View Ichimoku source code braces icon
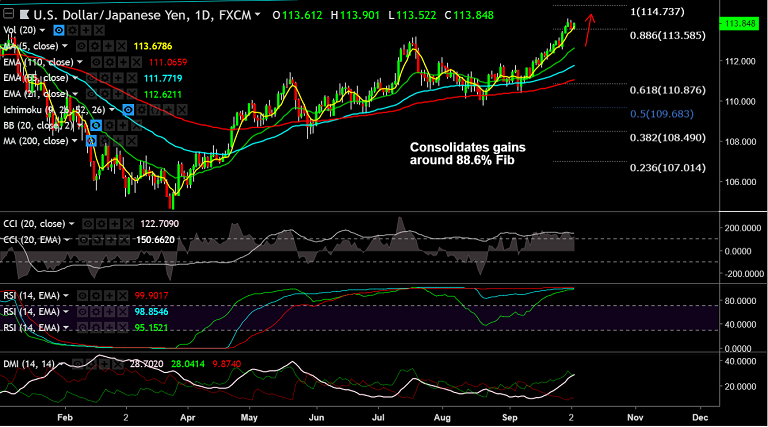The height and width of the screenshot is (427, 768). [155, 110]
